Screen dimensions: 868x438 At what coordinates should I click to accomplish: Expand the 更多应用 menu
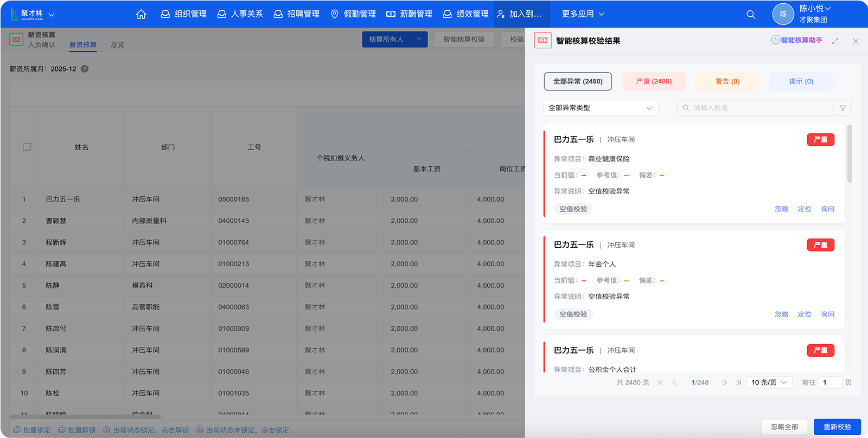(x=583, y=14)
